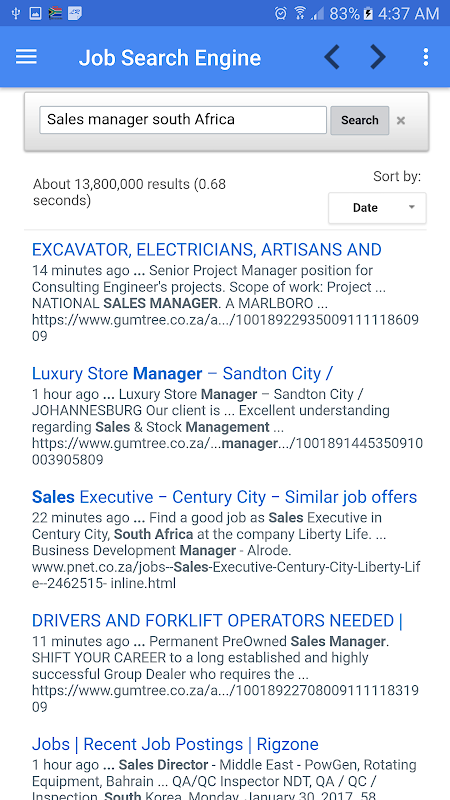Click the SHIFT YOUR CAREER snippet line
The width and height of the screenshot is (450, 800).
click(x=200, y=658)
